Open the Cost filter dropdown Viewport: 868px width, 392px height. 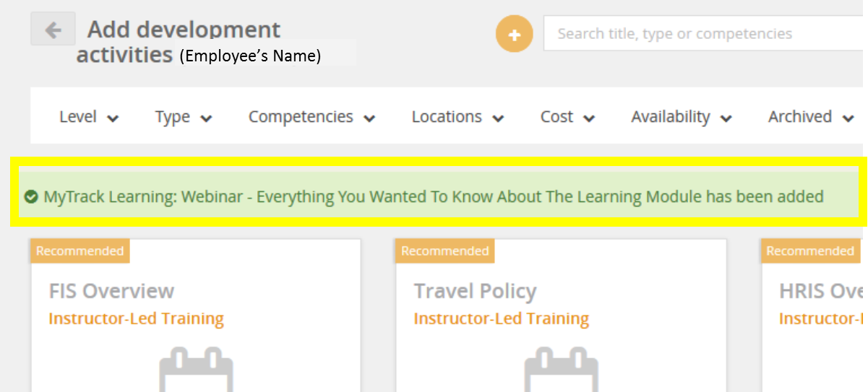(567, 117)
